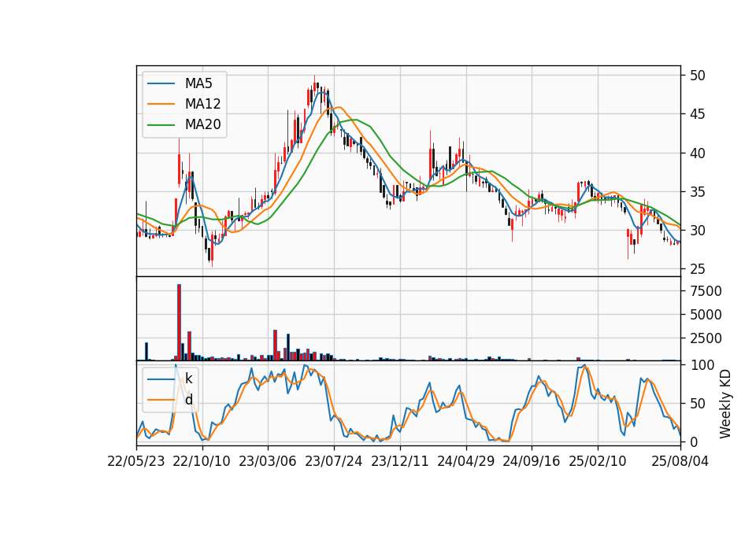The width and height of the screenshot is (756, 543).
Task: Click the MA12 legend label
Action: [202, 104]
